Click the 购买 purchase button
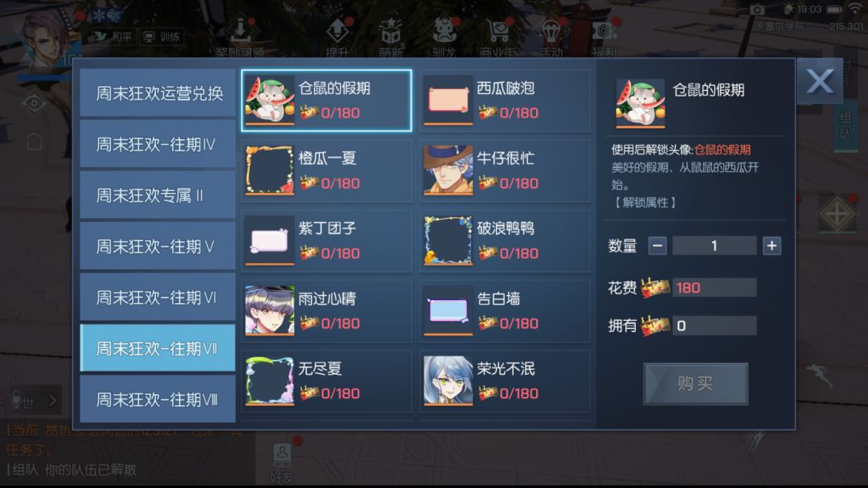 pos(695,383)
